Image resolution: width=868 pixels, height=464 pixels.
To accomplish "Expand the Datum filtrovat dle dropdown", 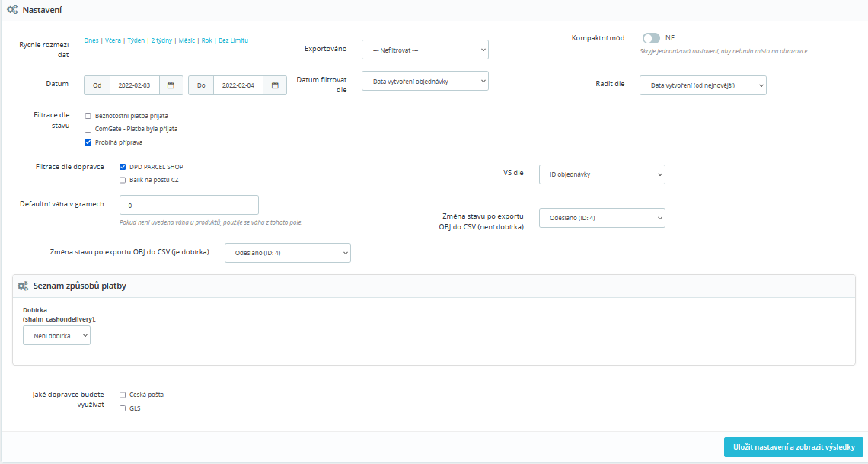I will tap(425, 81).
